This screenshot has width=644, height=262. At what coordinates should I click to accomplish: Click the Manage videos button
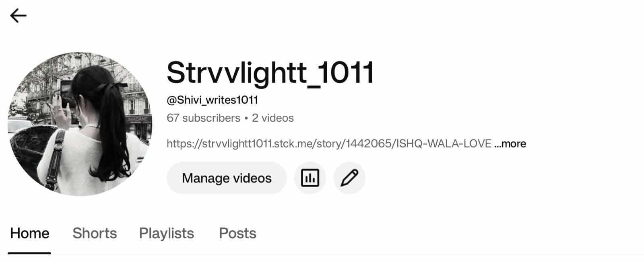pyautogui.click(x=227, y=178)
